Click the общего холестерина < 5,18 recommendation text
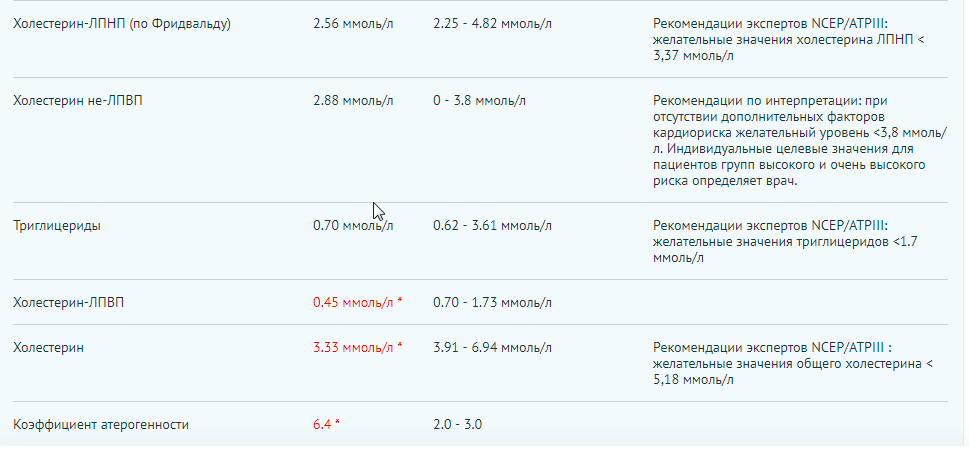 [x=790, y=363]
